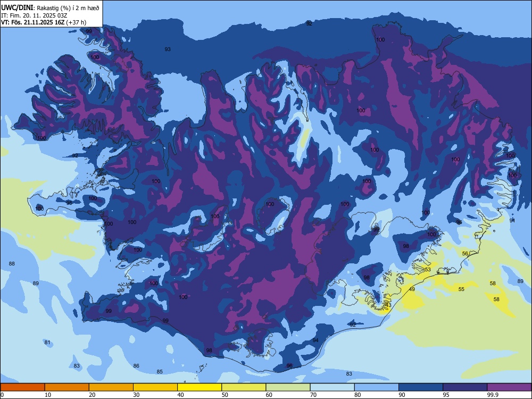Pick the 20–30 light orange legend swatch

[x=111, y=387]
